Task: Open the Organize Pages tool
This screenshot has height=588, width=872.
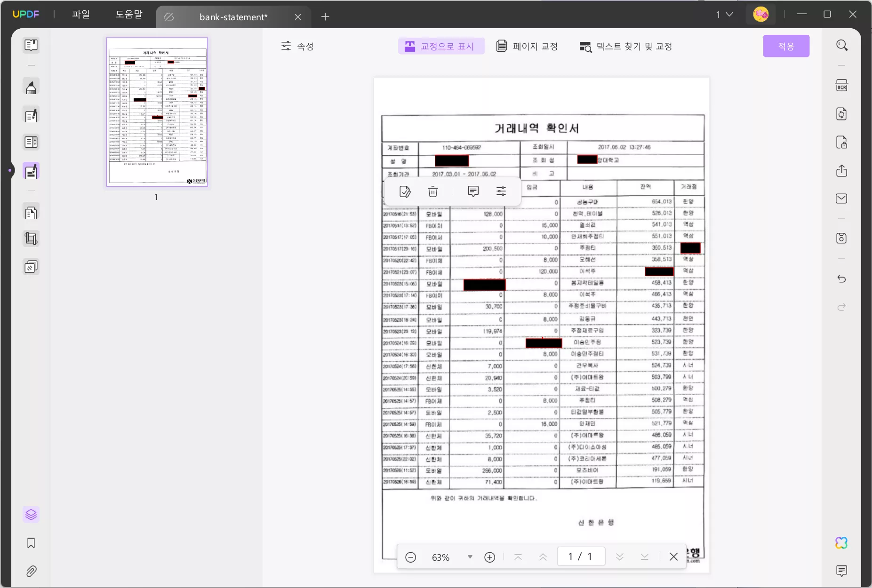Action: point(31,213)
